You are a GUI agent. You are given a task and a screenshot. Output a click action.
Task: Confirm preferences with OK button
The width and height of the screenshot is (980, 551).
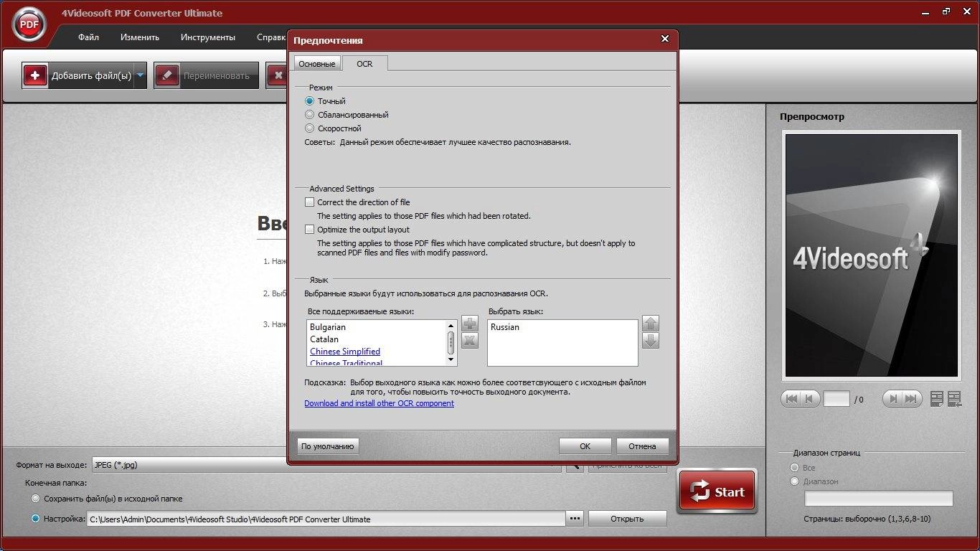point(585,446)
